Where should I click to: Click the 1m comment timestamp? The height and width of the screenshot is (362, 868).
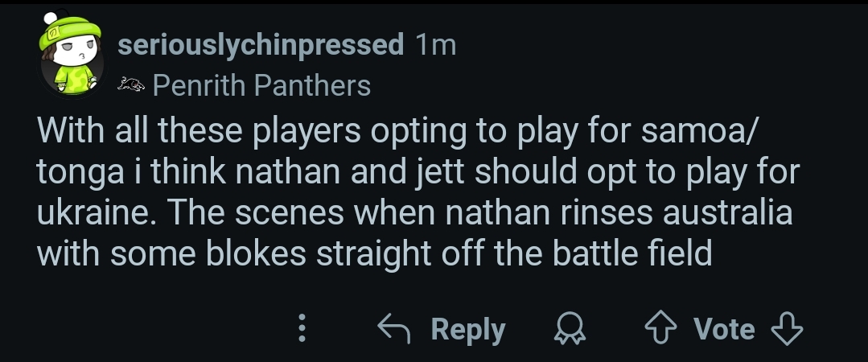click(437, 45)
